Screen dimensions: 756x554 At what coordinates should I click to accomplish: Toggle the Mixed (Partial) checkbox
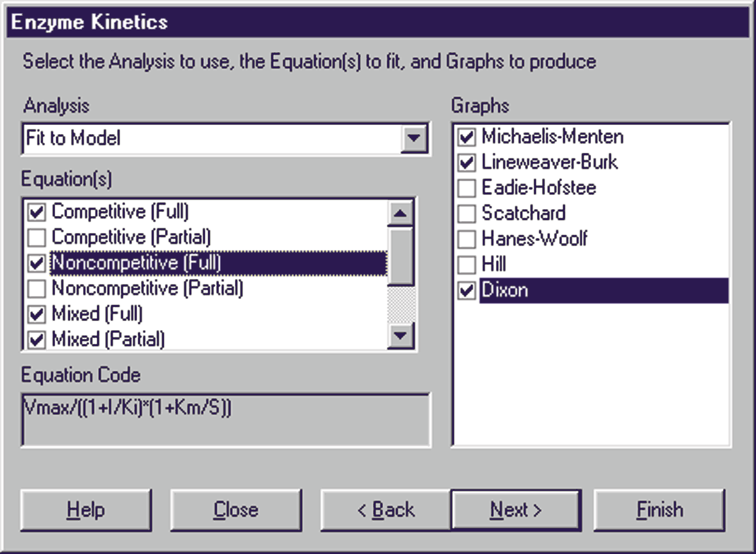tap(37, 339)
